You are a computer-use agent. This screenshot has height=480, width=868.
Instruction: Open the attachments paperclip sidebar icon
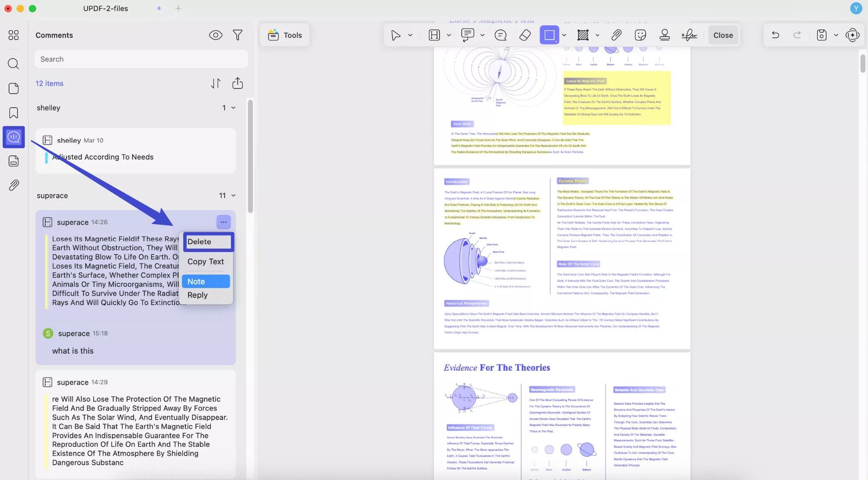tap(14, 185)
